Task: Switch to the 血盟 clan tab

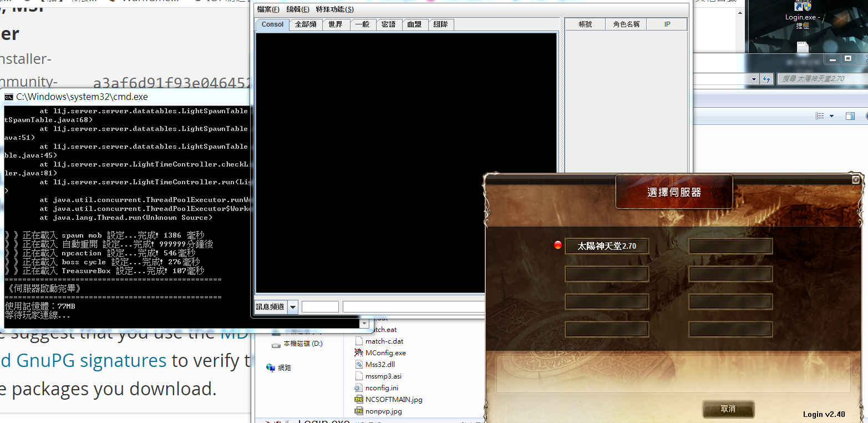Action: (414, 24)
